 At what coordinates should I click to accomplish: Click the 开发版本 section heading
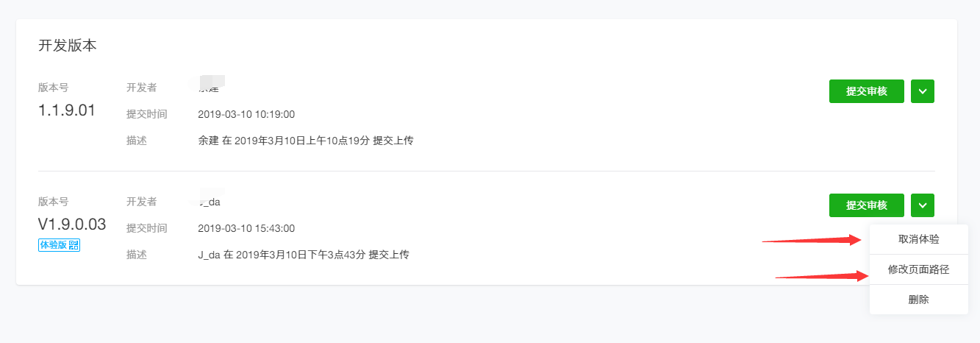68,46
